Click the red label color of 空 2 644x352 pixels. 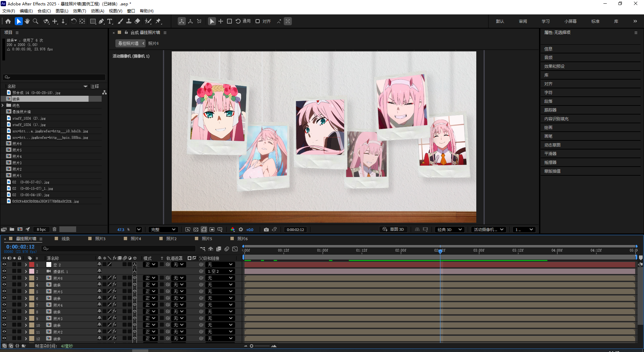pos(32,265)
